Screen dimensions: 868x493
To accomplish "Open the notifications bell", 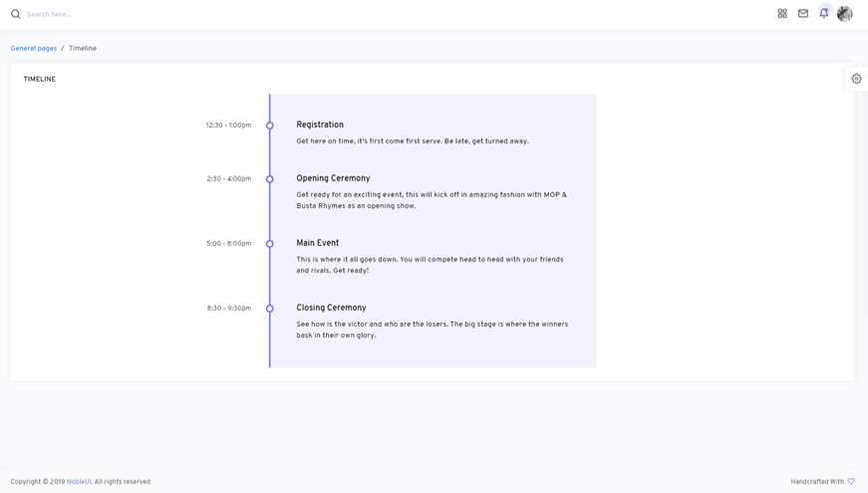I will tap(824, 14).
